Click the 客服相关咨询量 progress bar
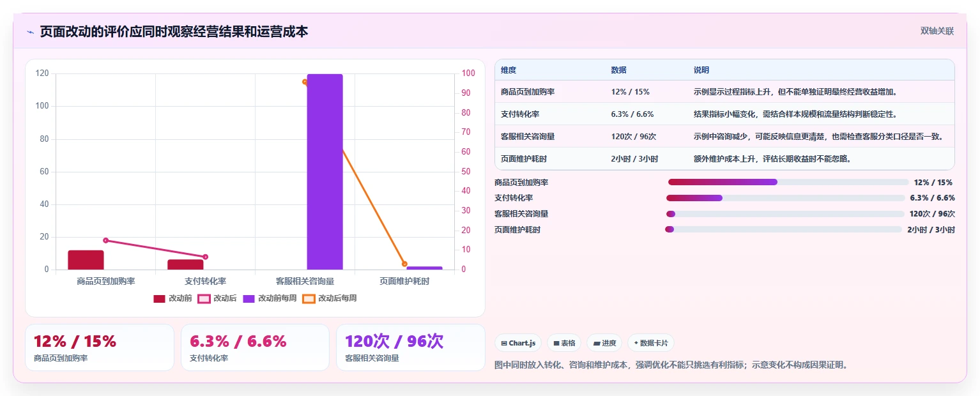980x396 pixels. (x=785, y=214)
